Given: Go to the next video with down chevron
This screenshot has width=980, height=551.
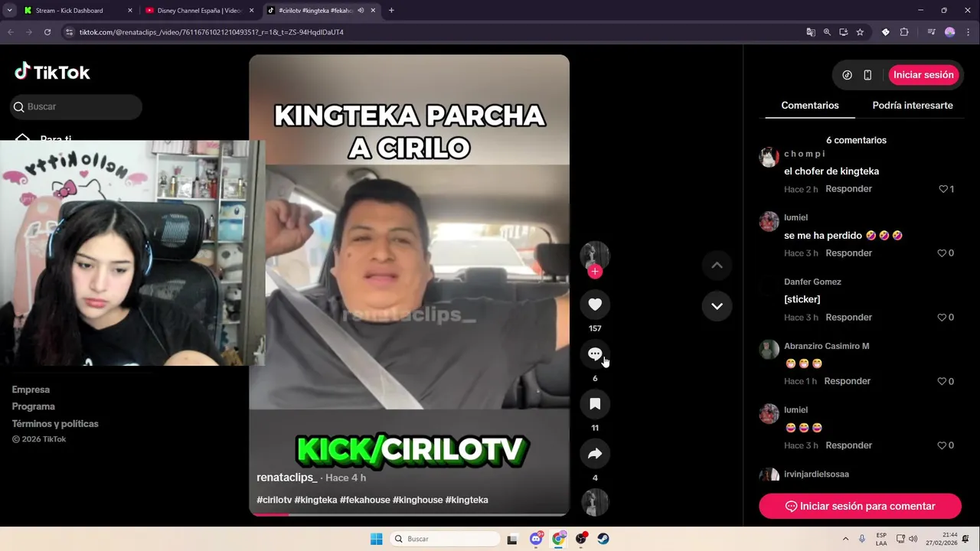Looking at the screenshot, I should pos(717,306).
